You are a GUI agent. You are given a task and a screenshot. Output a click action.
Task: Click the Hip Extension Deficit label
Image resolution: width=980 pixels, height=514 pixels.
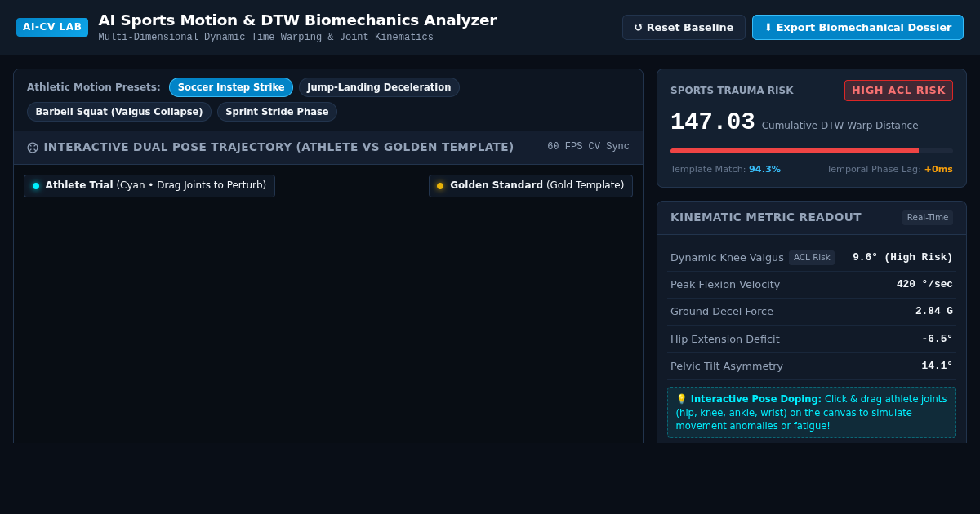pos(725,339)
